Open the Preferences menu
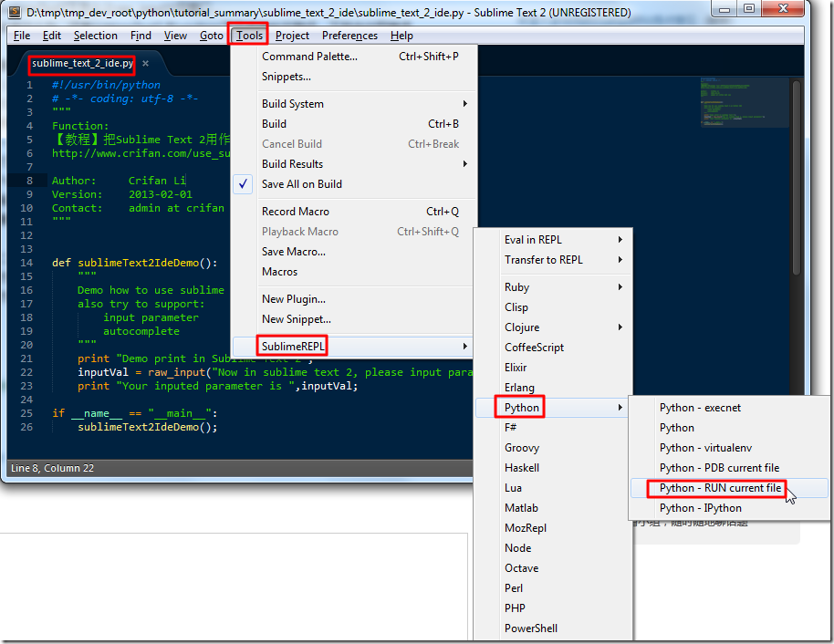 (349, 35)
